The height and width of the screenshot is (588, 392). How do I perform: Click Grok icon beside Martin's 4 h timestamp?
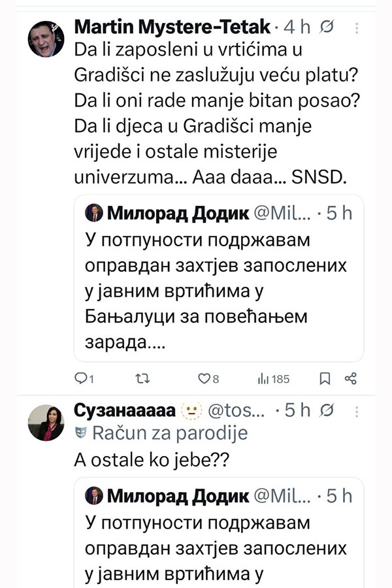329,27
